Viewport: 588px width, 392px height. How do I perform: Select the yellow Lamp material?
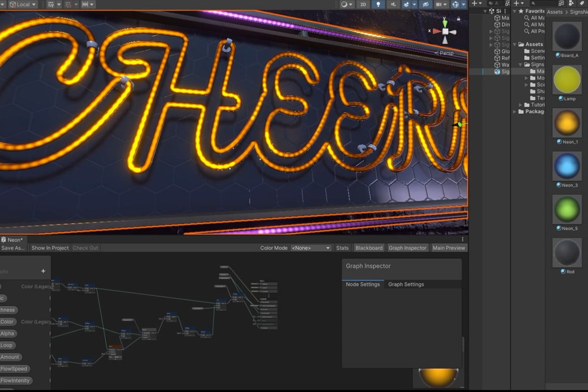[567, 80]
